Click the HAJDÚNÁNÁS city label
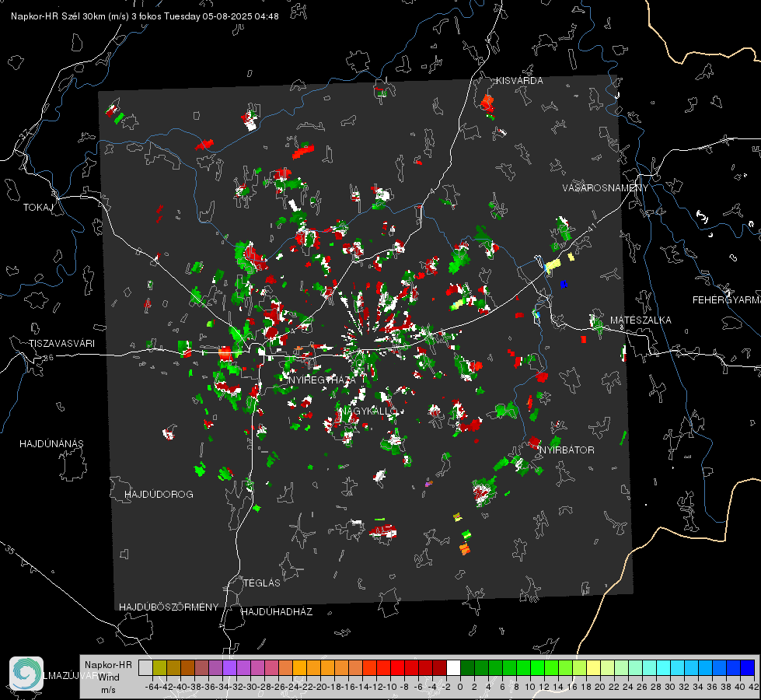761x700 pixels. tap(51, 444)
